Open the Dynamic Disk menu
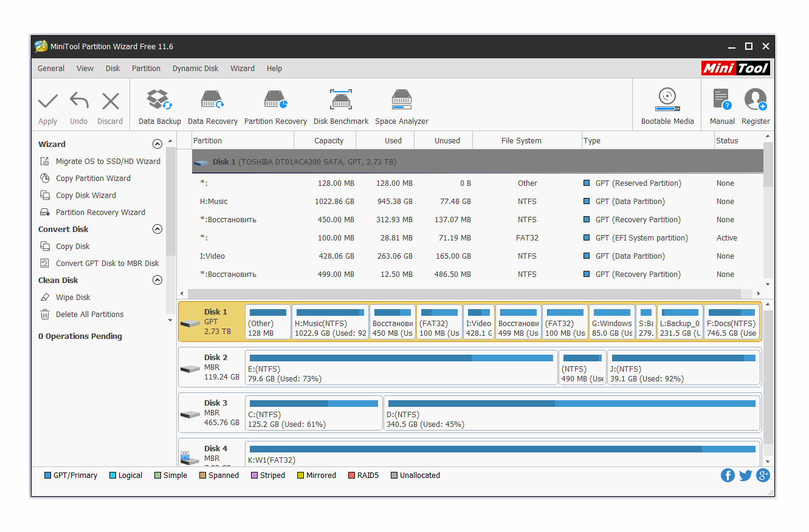Viewport: 809px width, 532px height. pos(195,69)
